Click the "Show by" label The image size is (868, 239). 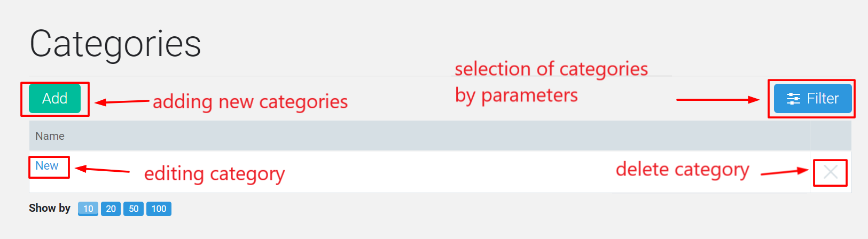pos(50,208)
